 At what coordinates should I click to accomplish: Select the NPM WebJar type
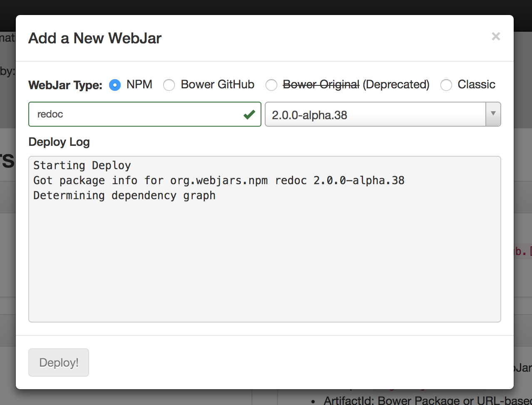pyautogui.click(x=114, y=85)
